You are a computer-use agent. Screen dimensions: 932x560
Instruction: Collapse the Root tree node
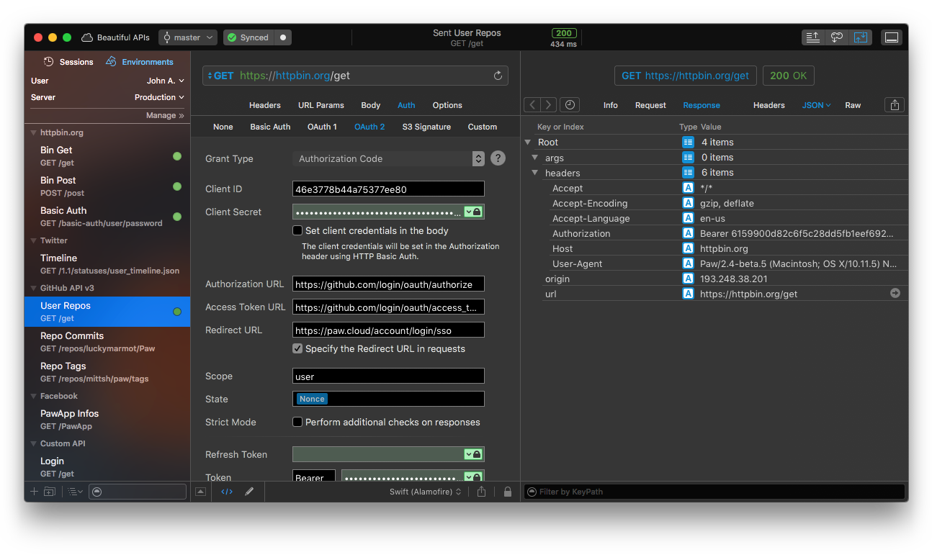click(528, 143)
